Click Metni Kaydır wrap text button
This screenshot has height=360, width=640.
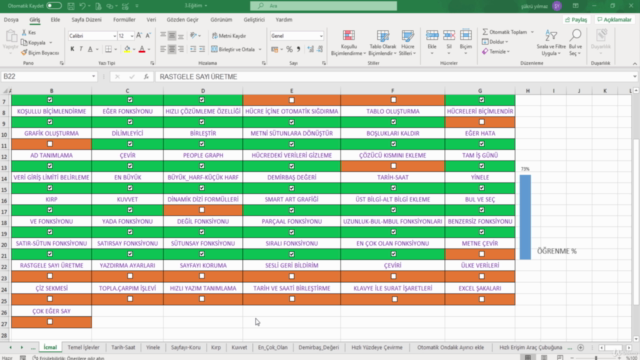click(x=229, y=36)
